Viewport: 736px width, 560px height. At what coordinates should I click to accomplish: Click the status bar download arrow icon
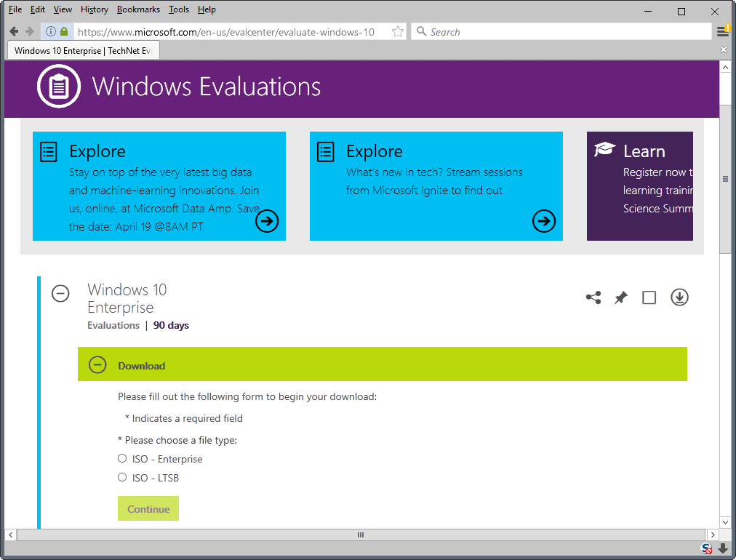tap(724, 548)
